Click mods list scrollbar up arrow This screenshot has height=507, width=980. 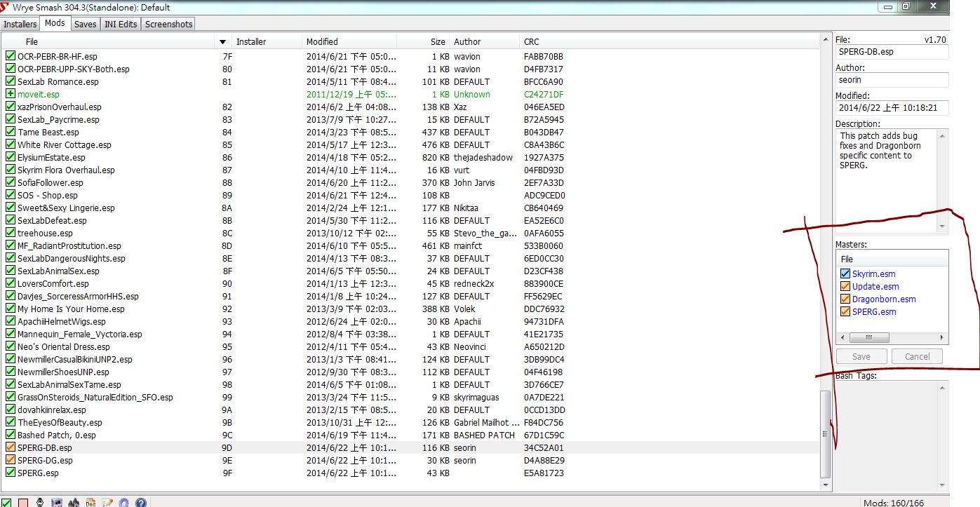826,40
